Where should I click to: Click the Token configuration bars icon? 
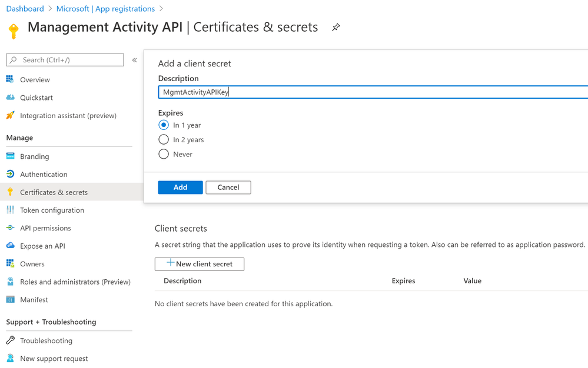coord(10,210)
